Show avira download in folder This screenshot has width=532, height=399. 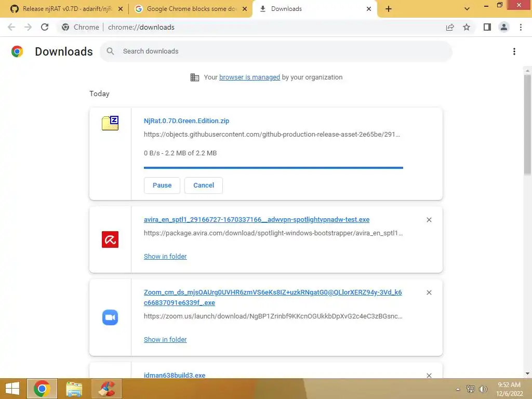165,257
